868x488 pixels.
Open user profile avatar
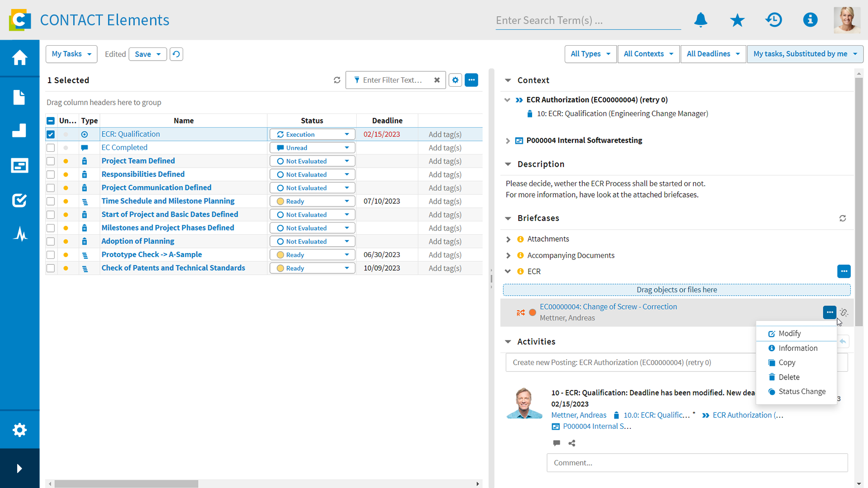click(847, 20)
